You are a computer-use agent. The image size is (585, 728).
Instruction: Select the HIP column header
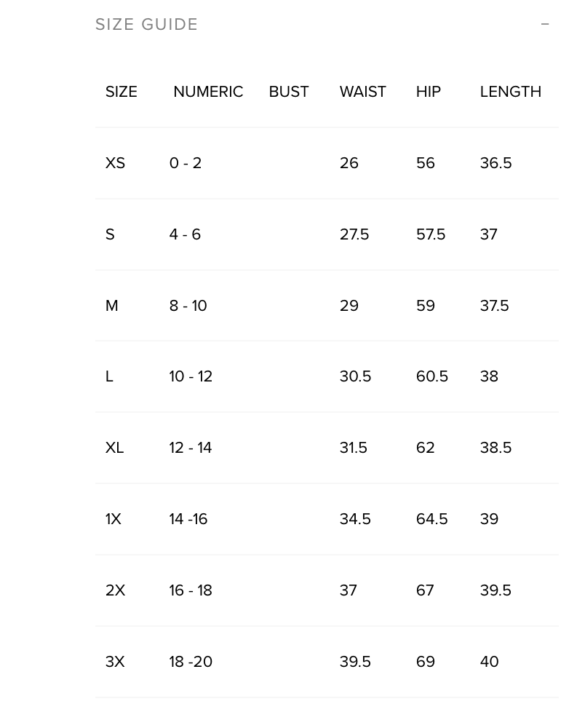click(x=429, y=92)
